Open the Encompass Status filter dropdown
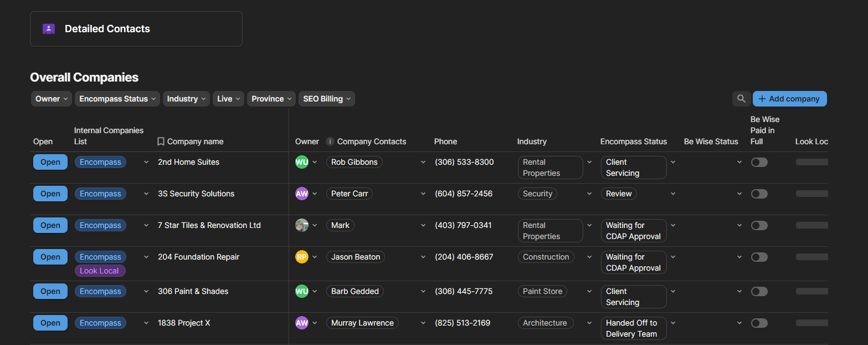Viewport: 868px width, 345px height. (x=117, y=99)
